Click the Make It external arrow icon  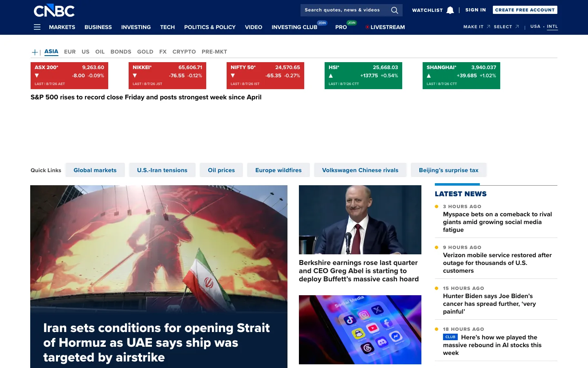[x=488, y=27]
